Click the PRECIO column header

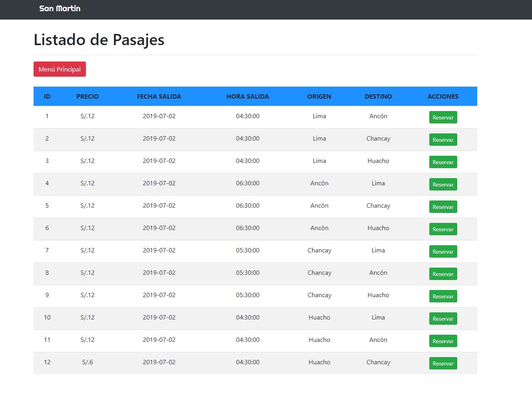click(x=88, y=96)
